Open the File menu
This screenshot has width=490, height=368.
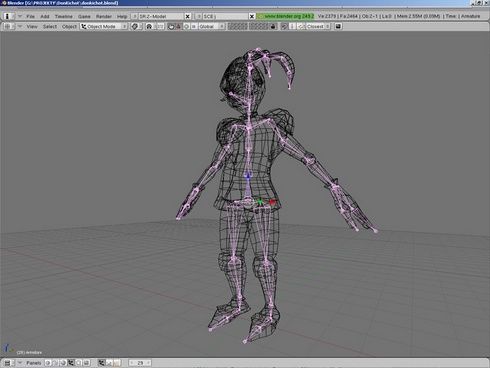(30, 16)
